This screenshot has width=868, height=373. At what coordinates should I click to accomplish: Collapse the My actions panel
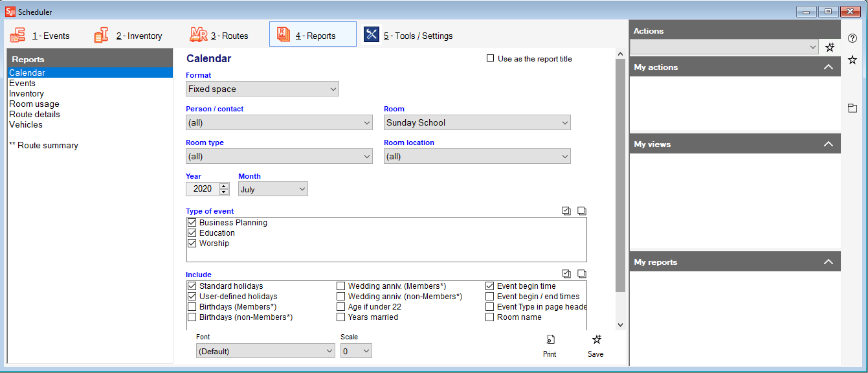click(828, 67)
